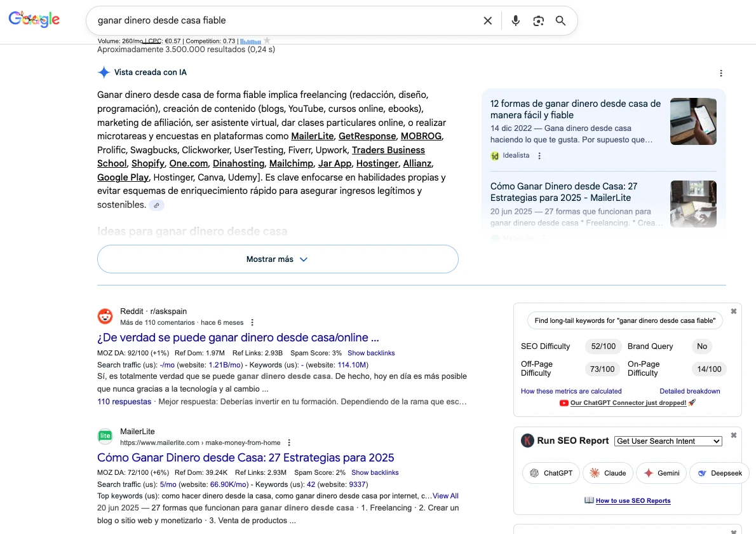Screen dimensions: 756x534
Task: Run SEO report with Gemini
Action: [661, 473]
